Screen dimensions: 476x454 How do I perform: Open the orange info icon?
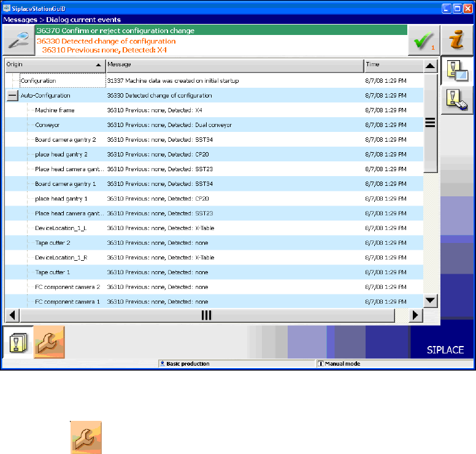pyautogui.click(x=457, y=40)
